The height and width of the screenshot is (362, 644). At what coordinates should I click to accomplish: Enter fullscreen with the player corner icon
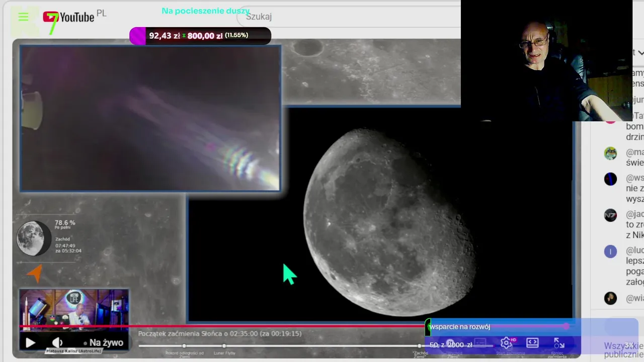(x=559, y=343)
